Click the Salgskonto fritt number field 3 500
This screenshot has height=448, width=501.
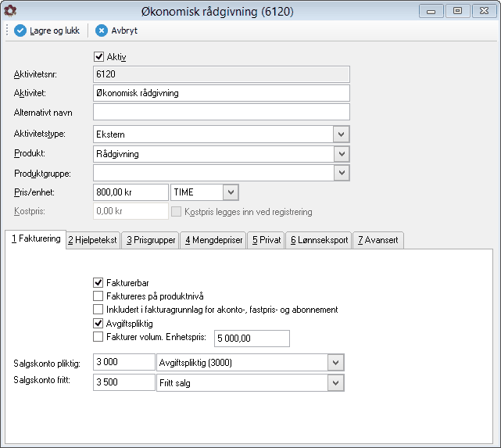pos(124,382)
